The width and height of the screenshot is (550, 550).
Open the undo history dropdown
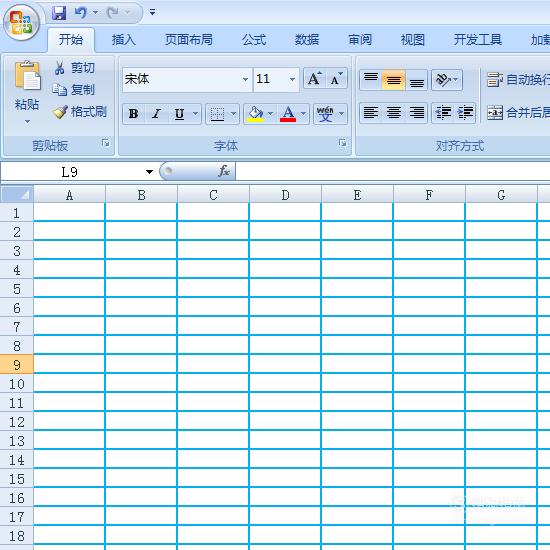pos(95,13)
